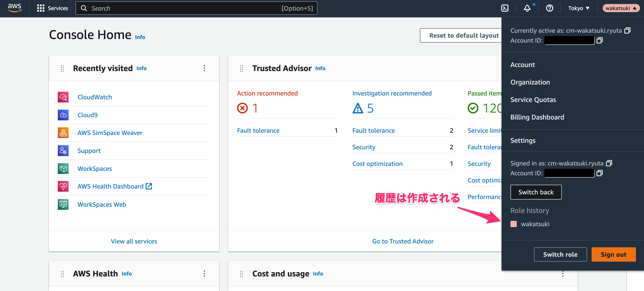Open the help question mark icon

tap(549, 8)
